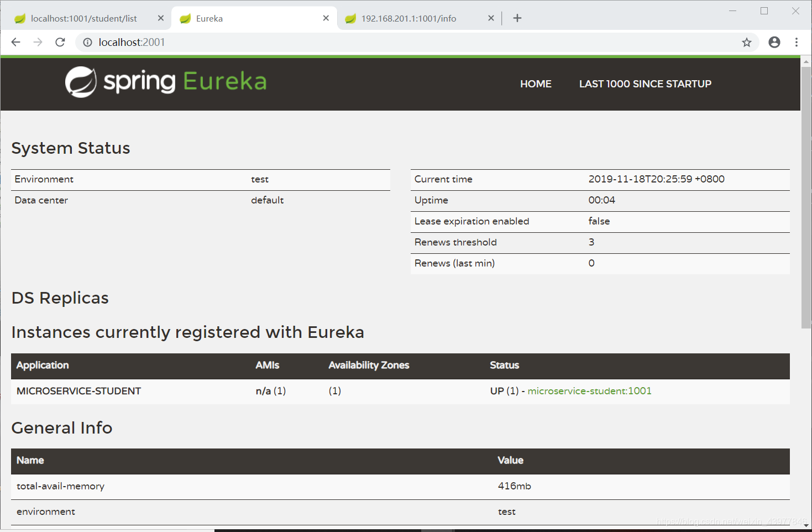Screen dimensions: 812x532
Task: Click the General Info heading
Action: [x=62, y=428]
